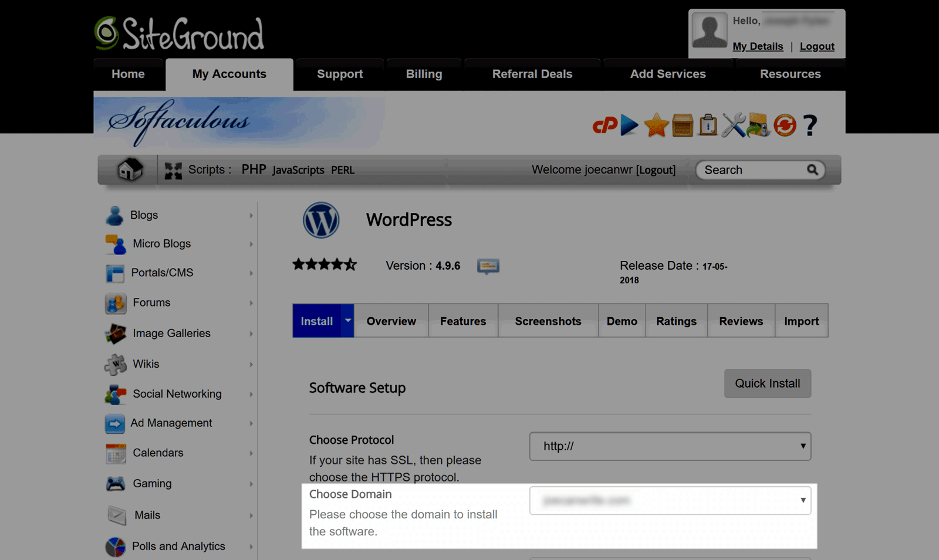The height and width of the screenshot is (560, 939).
Task: Click the SiteGround logo
Action: (x=180, y=33)
